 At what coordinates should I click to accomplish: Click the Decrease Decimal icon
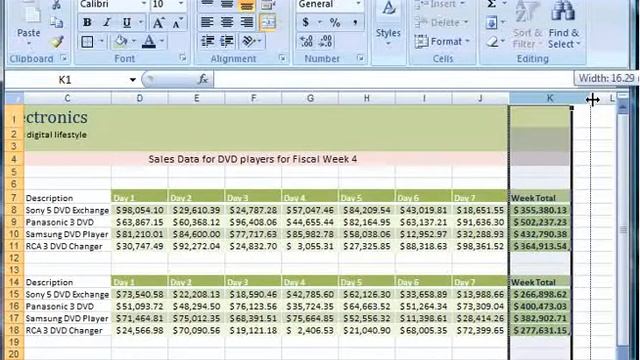(326, 41)
